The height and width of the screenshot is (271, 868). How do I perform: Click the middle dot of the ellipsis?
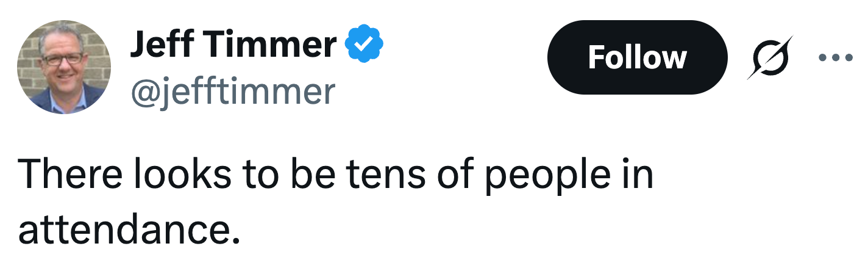(837, 58)
